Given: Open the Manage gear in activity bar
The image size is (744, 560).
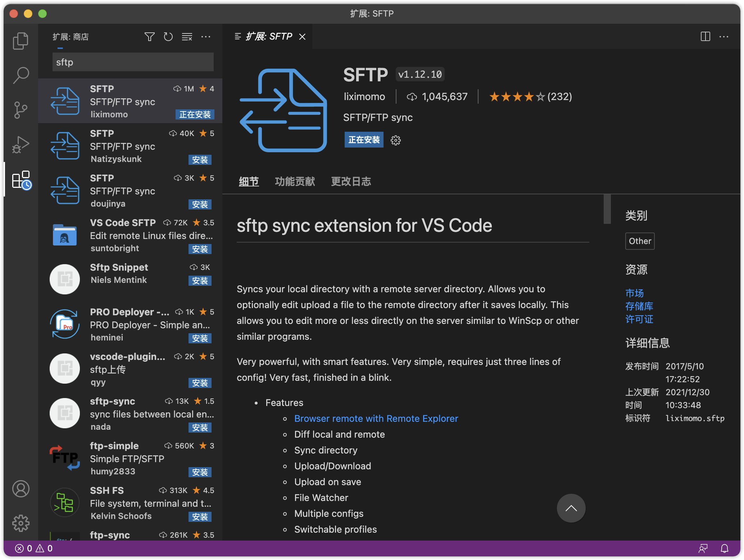Looking at the screenshot, I should click(21, 523).
